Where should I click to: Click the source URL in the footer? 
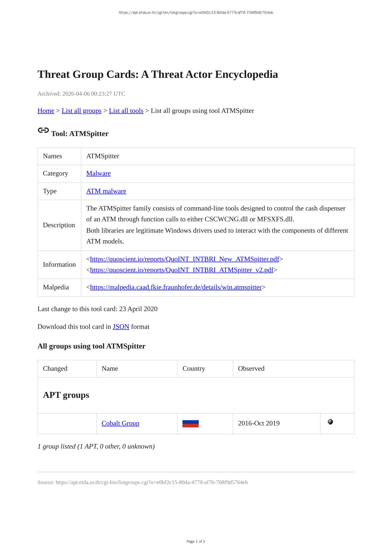tap(151, 482)
